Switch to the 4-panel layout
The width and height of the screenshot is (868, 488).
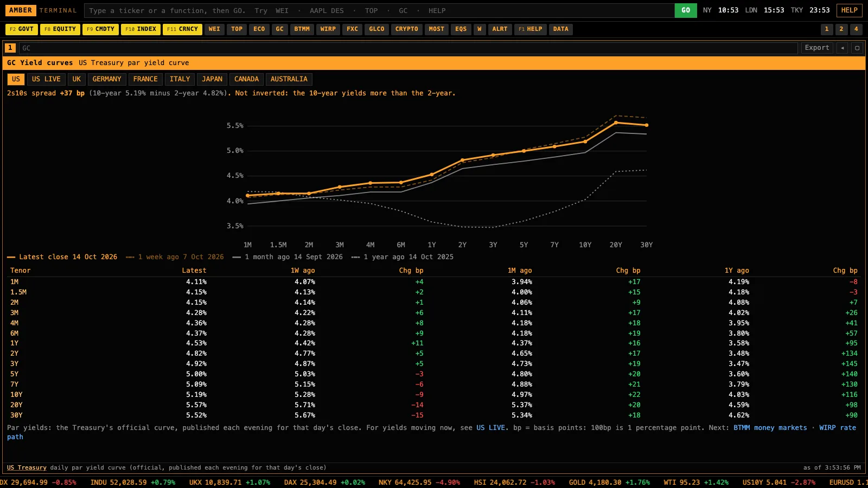[856, 29]
